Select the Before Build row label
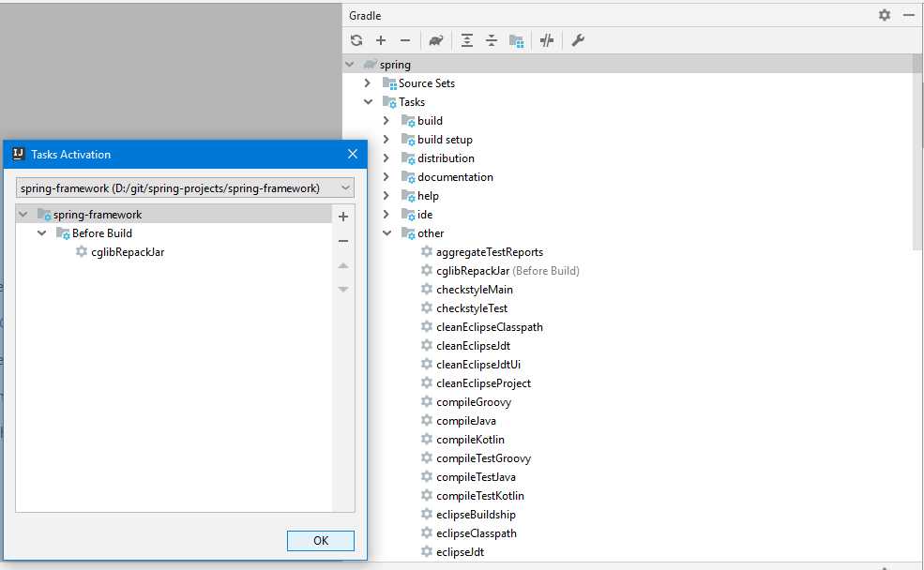This screenshot has width=924, height=570. [102, 233]
